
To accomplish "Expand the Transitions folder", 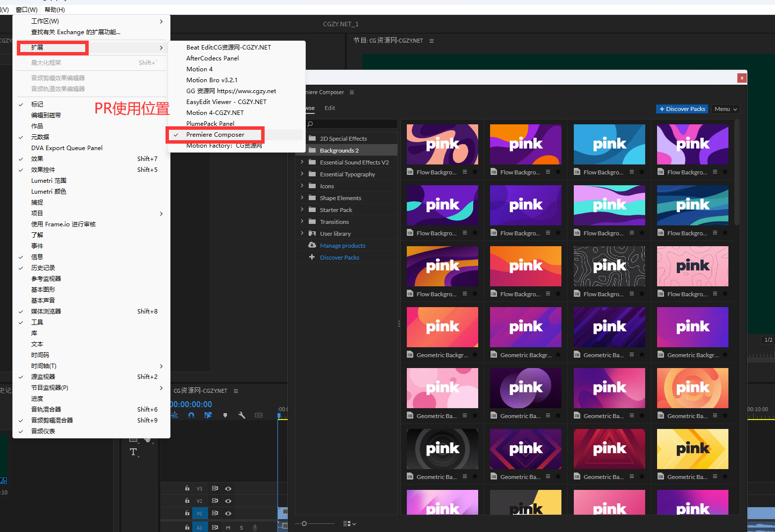I will 302,221.
